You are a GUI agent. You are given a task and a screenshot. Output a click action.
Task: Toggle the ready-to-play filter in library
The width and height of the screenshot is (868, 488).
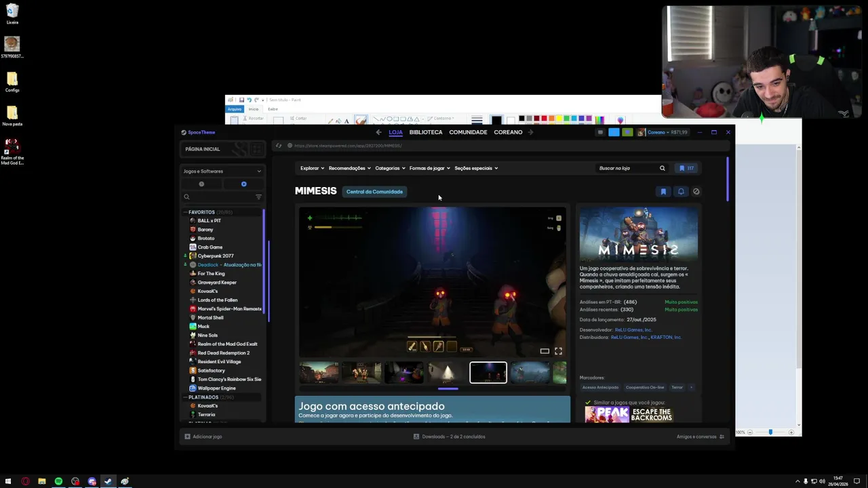coord(243,184)
